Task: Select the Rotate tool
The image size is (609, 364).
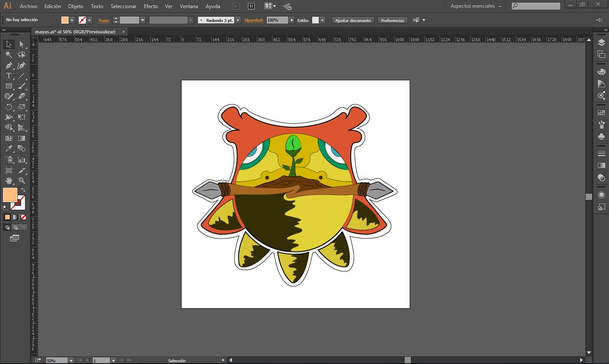Action: [x=8, y=107]
